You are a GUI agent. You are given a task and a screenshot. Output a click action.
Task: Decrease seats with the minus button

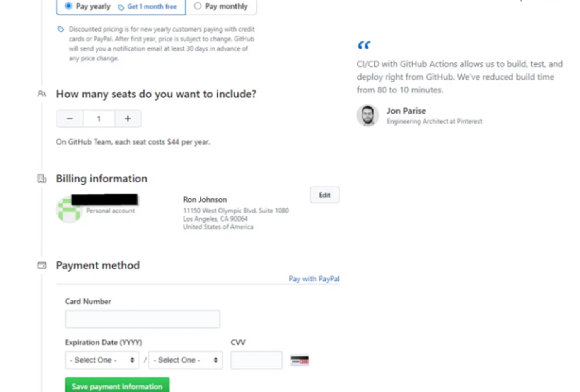pyautogui.click(x=70, y=119)
